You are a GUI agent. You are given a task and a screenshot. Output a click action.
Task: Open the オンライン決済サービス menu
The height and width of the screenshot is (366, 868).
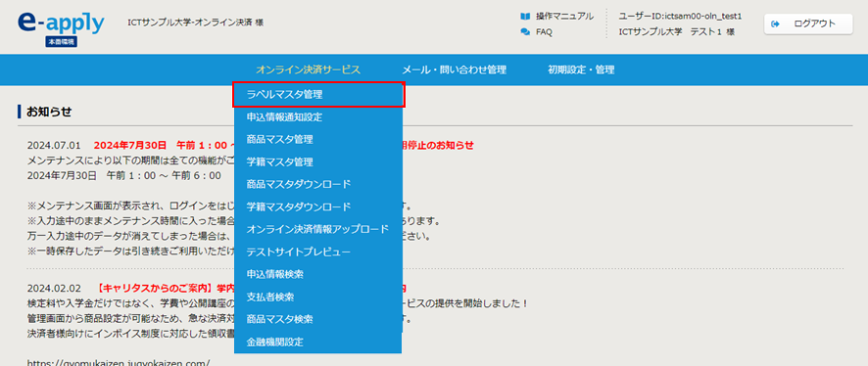click(x=308, y=69)
